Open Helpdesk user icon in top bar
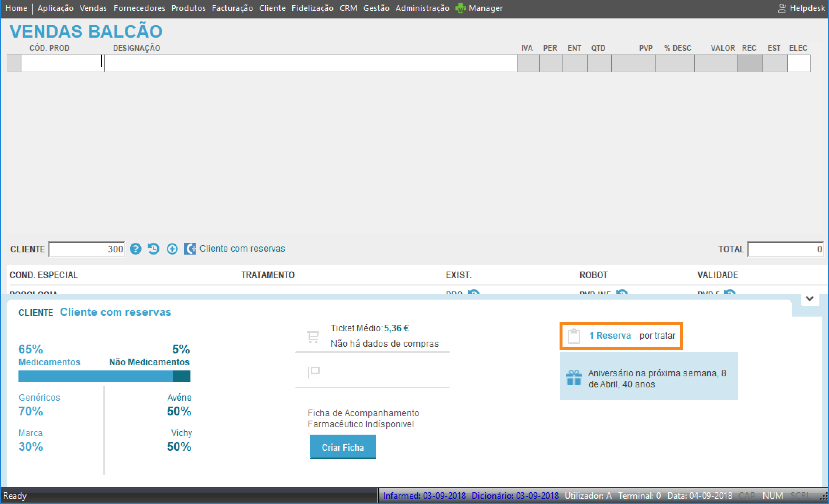 click(x=781, y=8)
